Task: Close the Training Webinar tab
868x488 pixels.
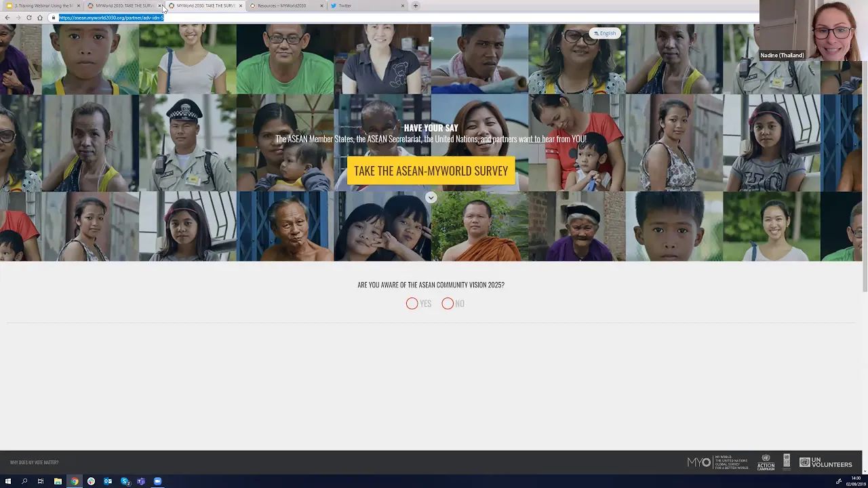Action: (79, 5)
